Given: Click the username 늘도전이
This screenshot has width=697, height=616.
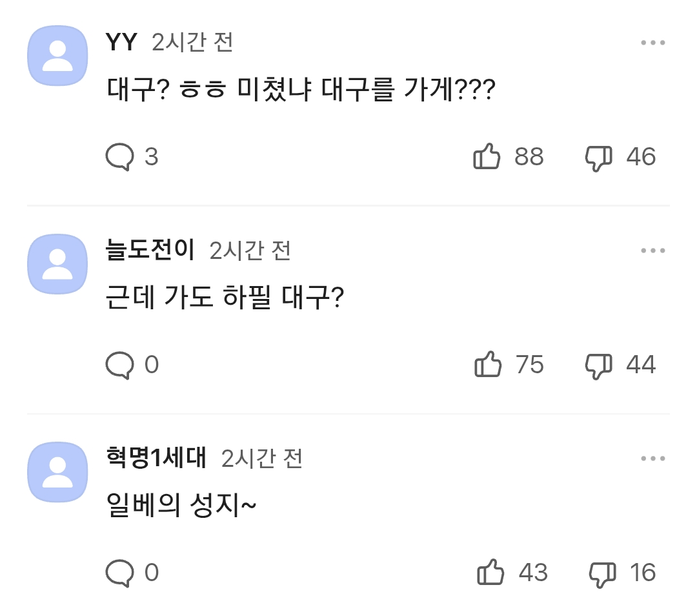Looking at the screenshot, I should [x=150, y=251].
